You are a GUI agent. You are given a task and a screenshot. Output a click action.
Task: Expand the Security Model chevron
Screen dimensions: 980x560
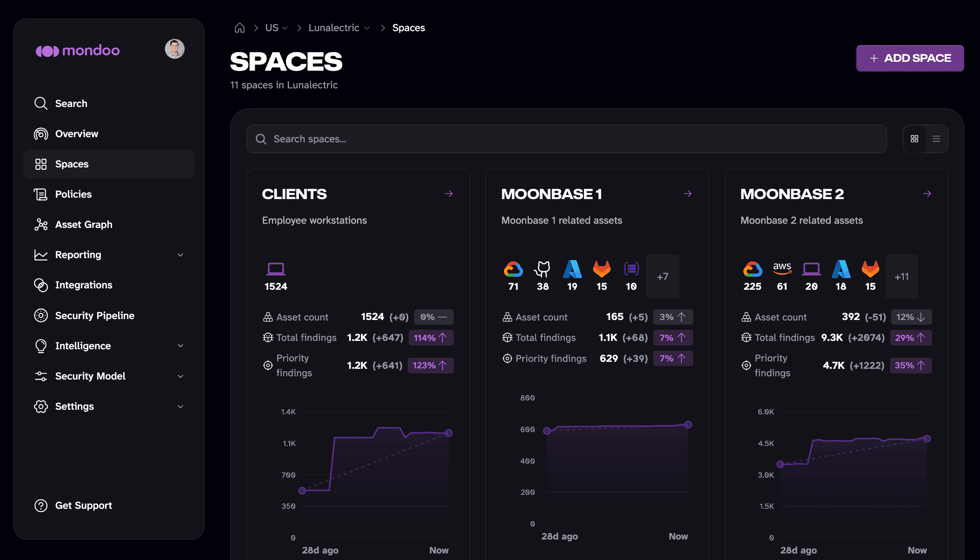tap(180, 376)
